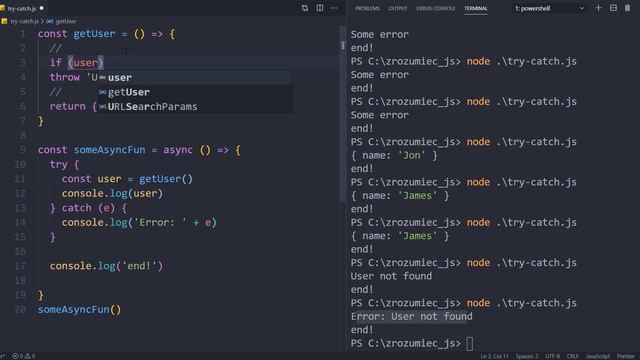Click 'someAsyncFun()' call on line 20
The height and width of the screenshot is (360, 640).
[x=80, y=309]
